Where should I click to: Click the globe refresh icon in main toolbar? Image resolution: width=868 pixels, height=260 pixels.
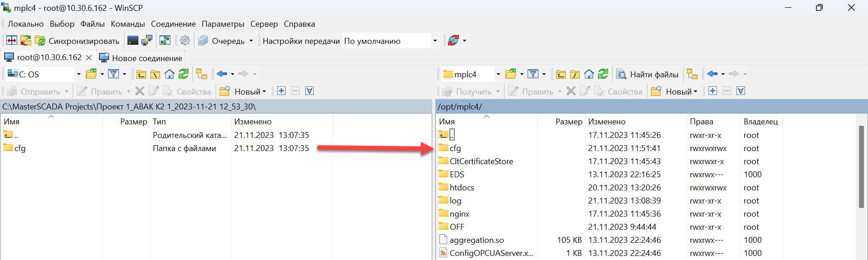[453, 41]
